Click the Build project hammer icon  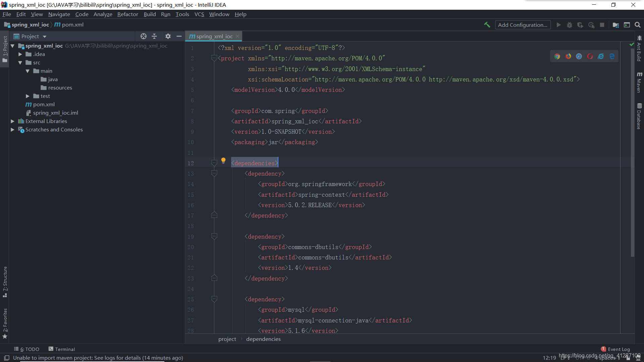click(x=487, y=25)
